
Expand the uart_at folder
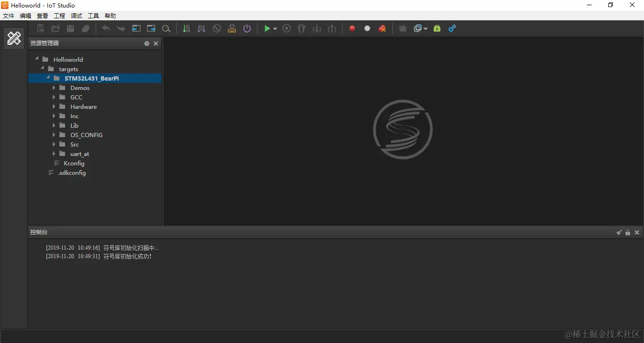(54, 154)
